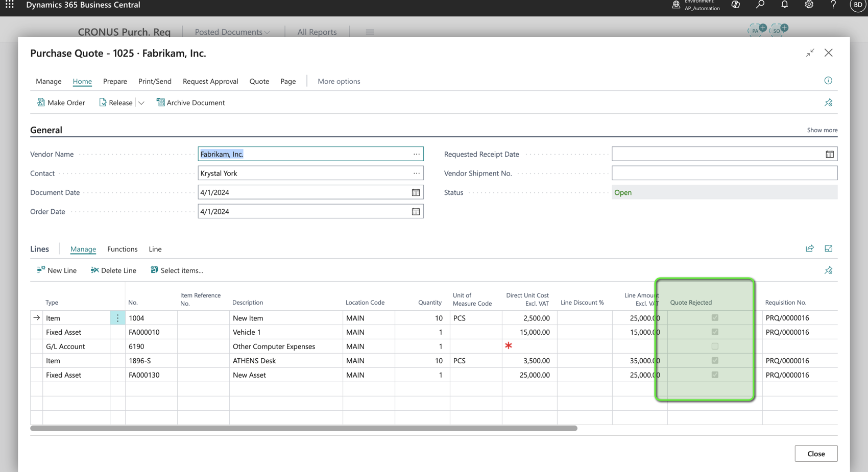Click Show more in General section
This screenshot has height=472, width=868.
click(x=822, y=130)
